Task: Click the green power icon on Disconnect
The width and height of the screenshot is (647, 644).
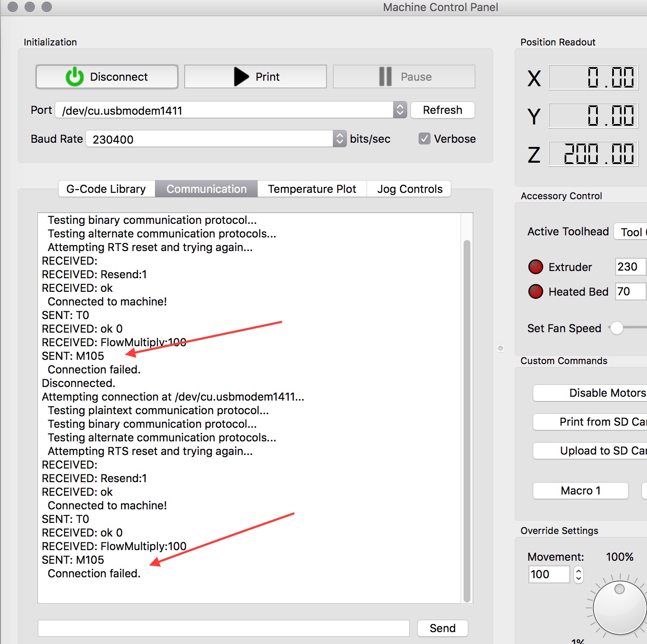Action: coord(75,76)
